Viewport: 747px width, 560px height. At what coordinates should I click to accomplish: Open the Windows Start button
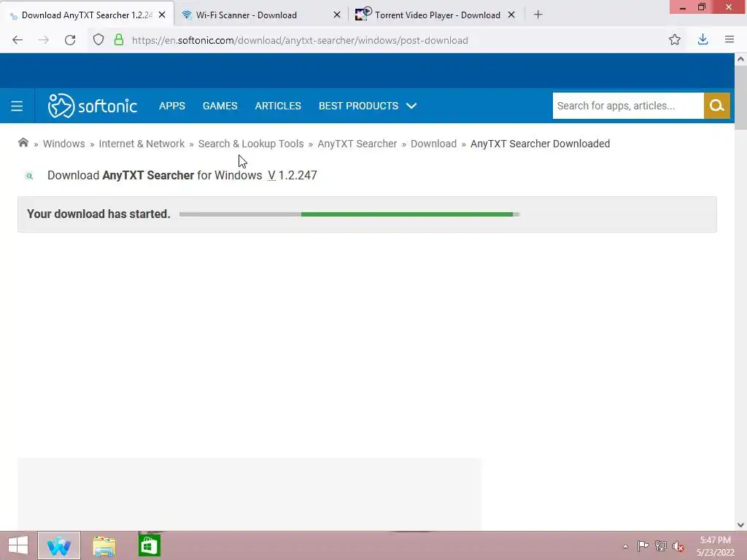tap(18, 545)
